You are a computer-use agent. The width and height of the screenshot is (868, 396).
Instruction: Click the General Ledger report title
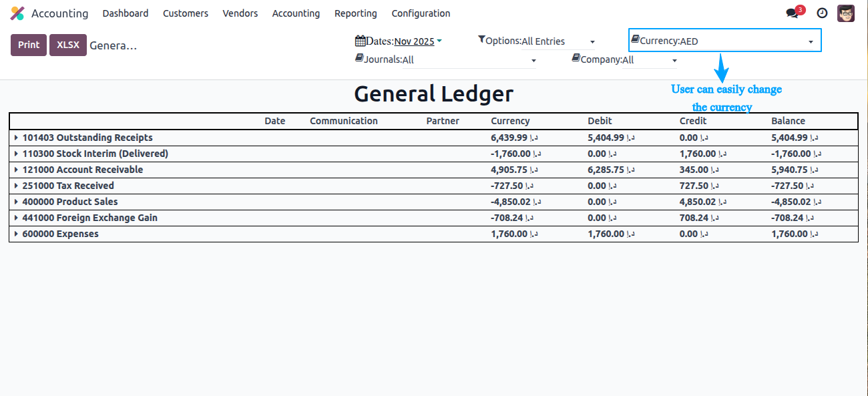click(x=433, y=94)
